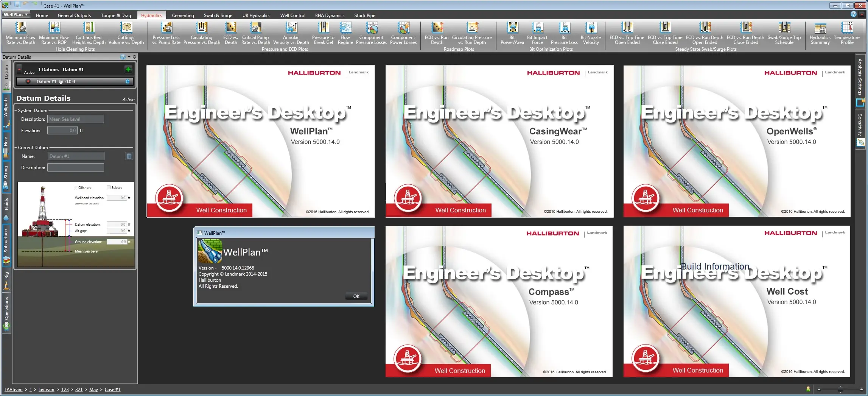Open the Bit Nozzle Velocity plot
The image size is (868, 396).
point(591,33)
